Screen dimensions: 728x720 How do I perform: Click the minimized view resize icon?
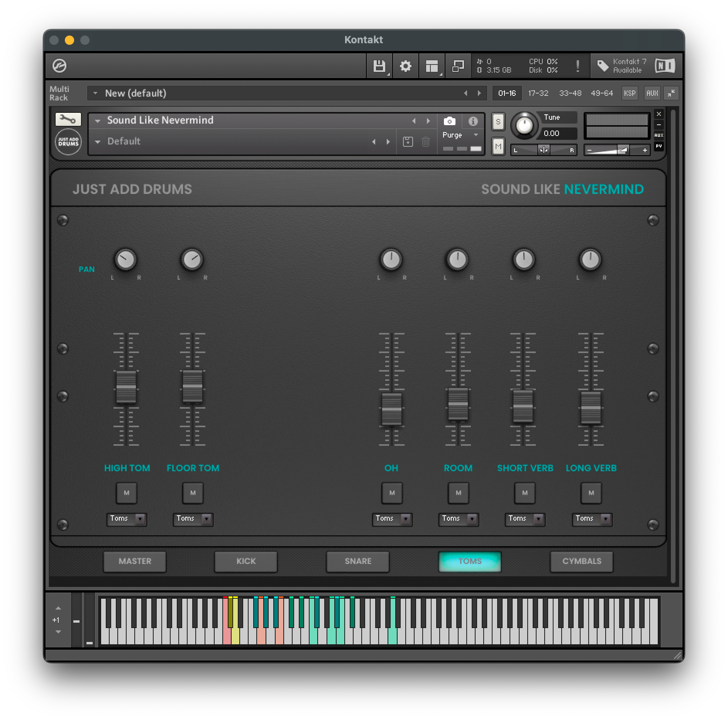458,66
